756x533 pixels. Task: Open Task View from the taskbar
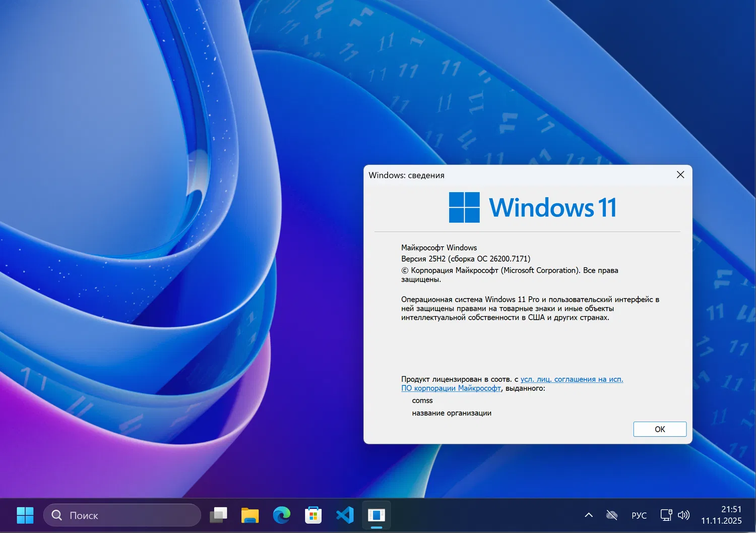[218, 515]
